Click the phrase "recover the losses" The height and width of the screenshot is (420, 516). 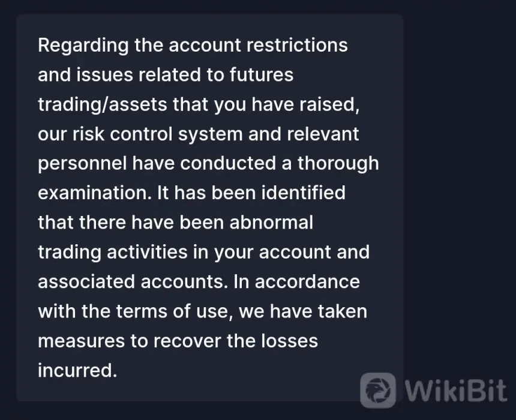pos(236,341)
